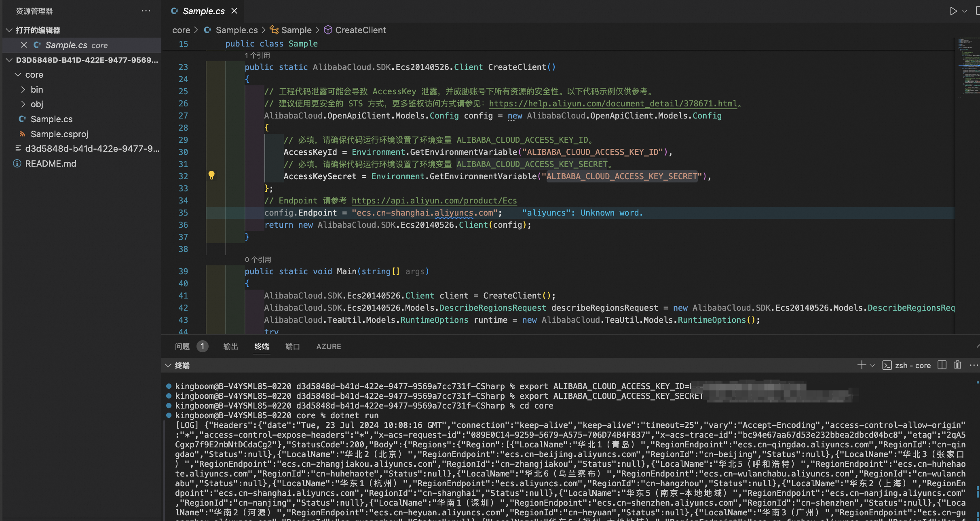Click the aliyuncs Unknown word message
This screenshot has width=980, height=521.
582,213
